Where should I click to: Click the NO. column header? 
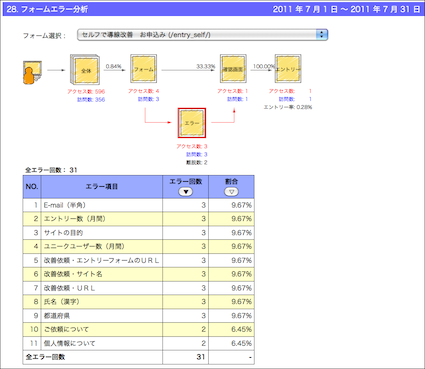(32, 187)
